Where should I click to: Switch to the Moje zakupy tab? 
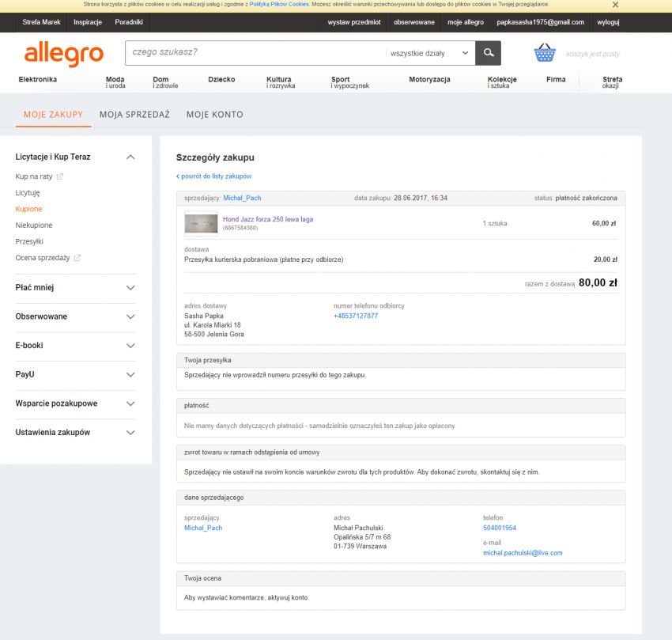pyautogui.click(x=53, y=115)
